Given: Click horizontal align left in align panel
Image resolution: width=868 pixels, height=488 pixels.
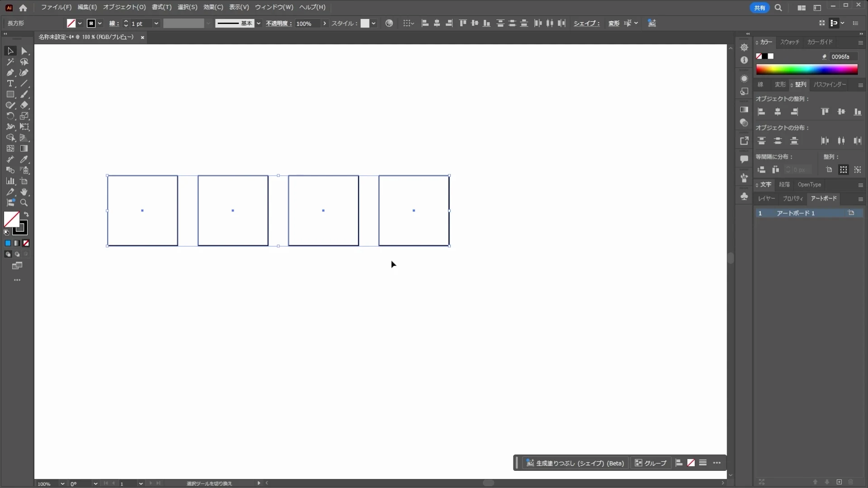Looking at the screenshot, I should point(761,112).
